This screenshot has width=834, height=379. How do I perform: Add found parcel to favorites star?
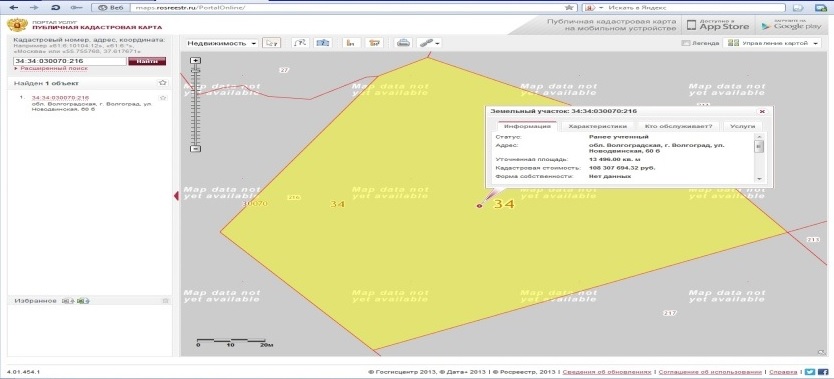(163, 98)
